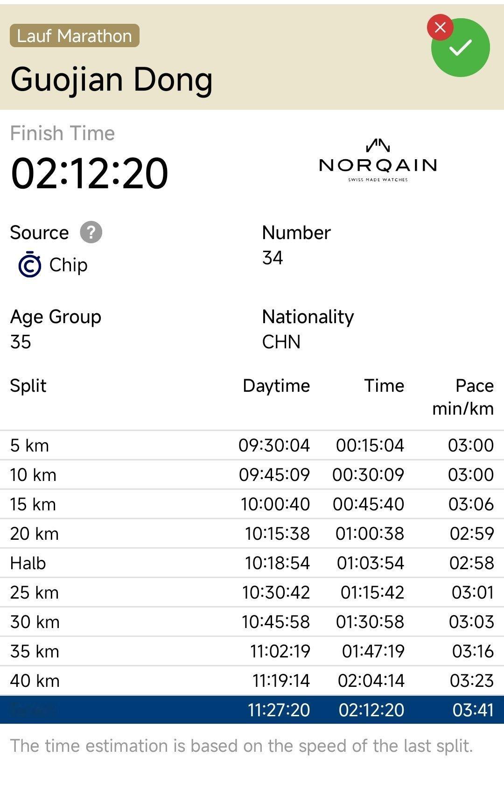Viewport: 504px width, 812px height.
Task: Tap the Guojian Dong athlete name
Action: tap(112, 80)
